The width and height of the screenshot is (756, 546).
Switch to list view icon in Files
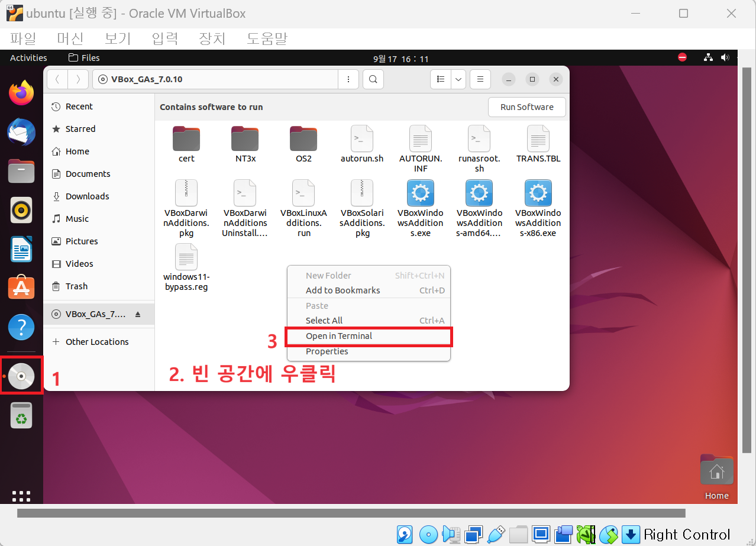440,79
